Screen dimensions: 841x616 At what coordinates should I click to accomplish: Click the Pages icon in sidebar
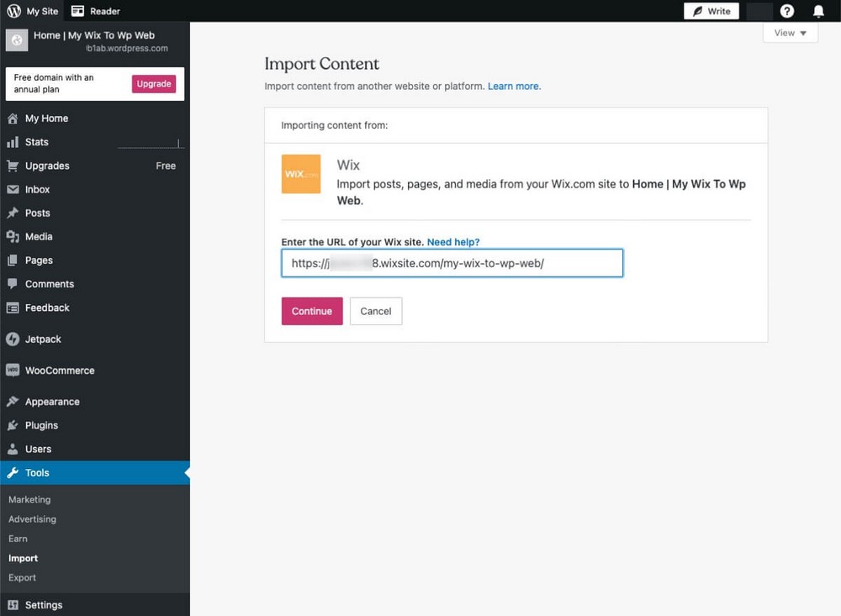pyautogui.click(x=13, y=260)
